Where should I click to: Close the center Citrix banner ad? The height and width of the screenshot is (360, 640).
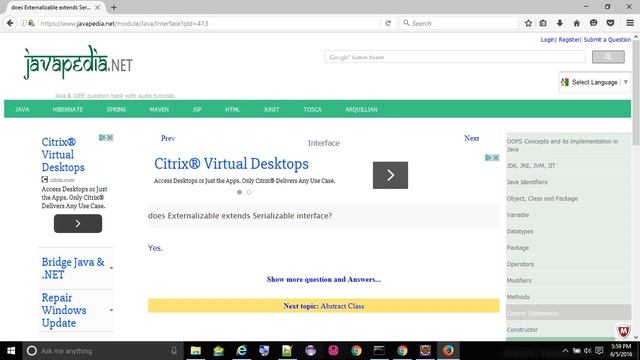coord(496,158)
